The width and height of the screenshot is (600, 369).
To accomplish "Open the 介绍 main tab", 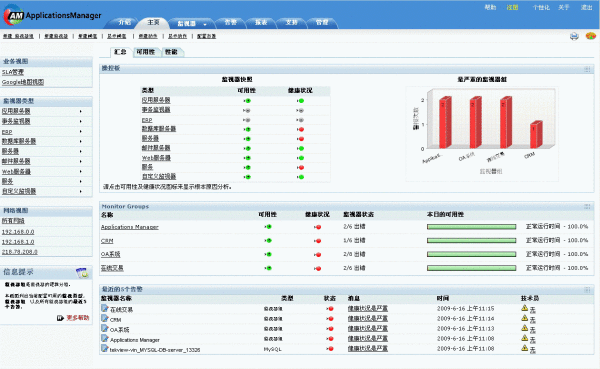I will click(x=125, y=23).
